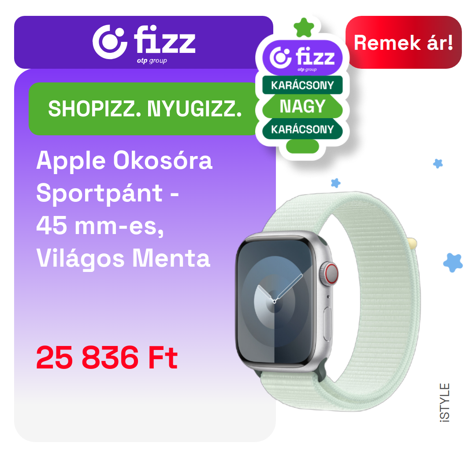Click the Apple Watch face display

click(275, 301)
